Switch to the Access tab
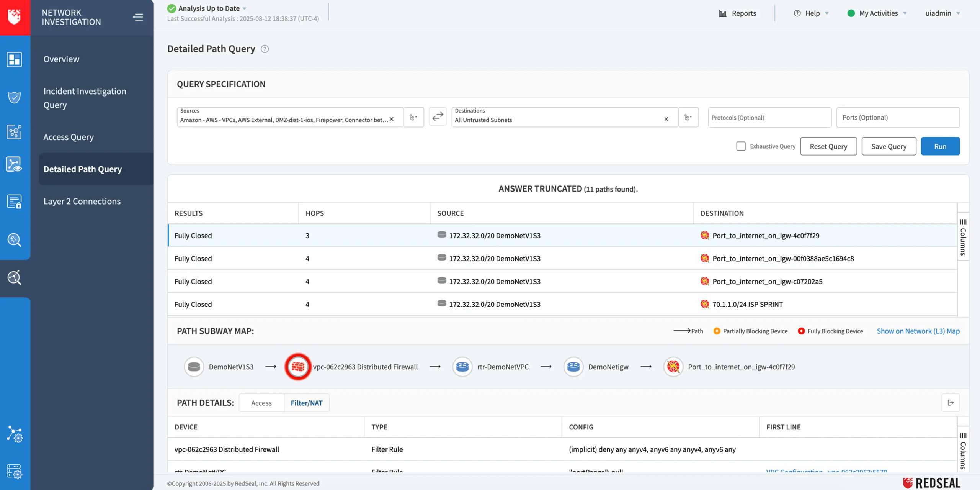The height and width of the screenshot is (490, 980). point(261,403)
